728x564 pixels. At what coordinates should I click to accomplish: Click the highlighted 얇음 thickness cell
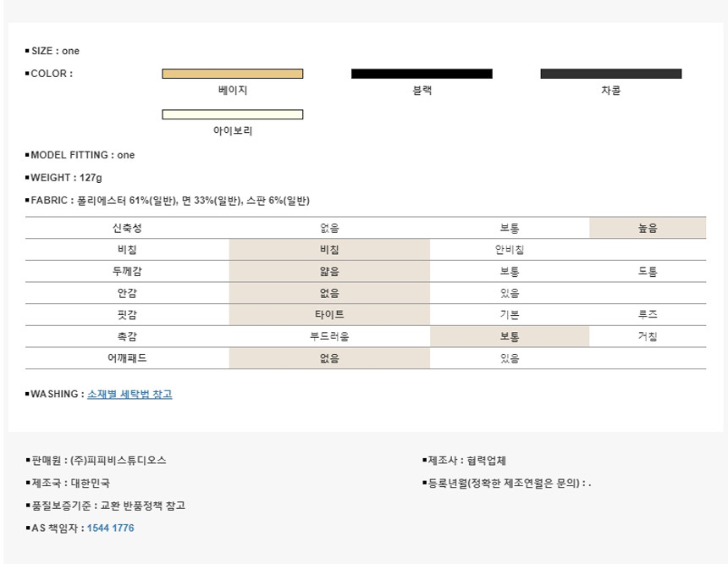(329, 272)
